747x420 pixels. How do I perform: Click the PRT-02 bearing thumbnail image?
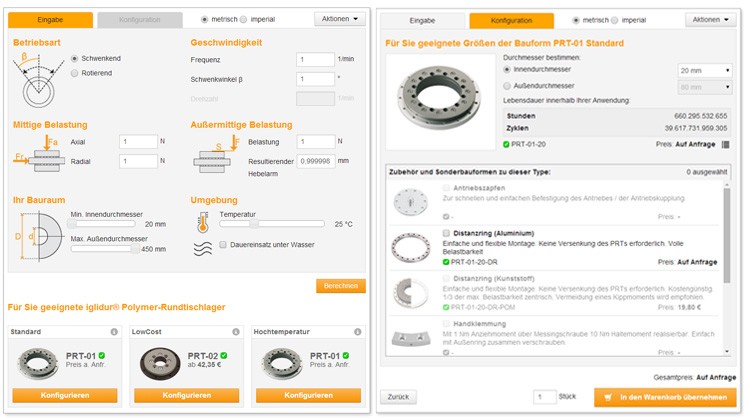click(160, 364)
